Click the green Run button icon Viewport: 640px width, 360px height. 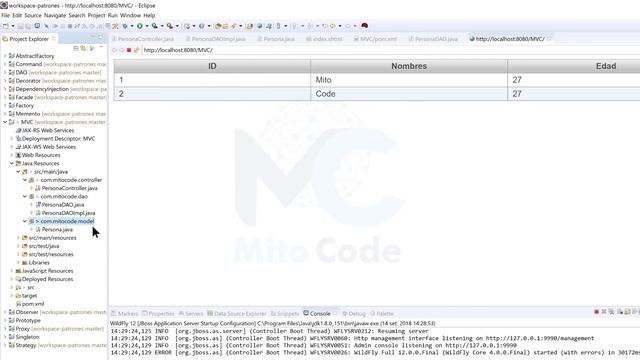point(140,26)
